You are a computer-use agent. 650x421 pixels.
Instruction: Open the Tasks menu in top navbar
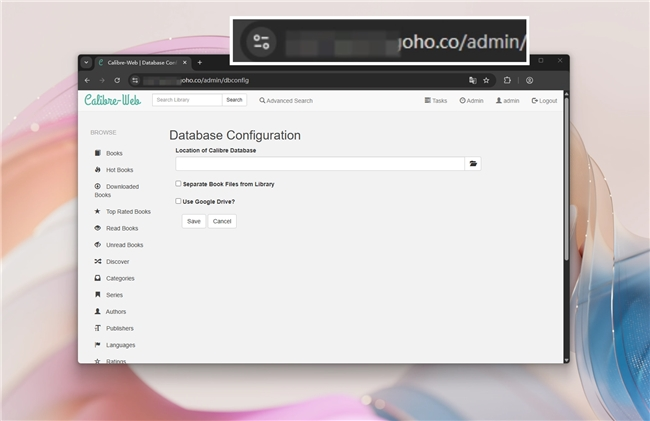pos(436,101)
